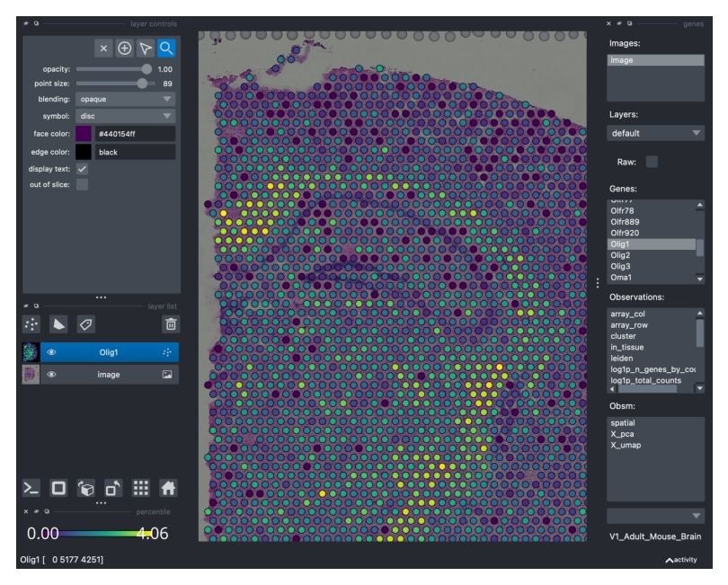Expand the symbol dropdown
Screen dimensions: 728x585
tap(125, 116)
